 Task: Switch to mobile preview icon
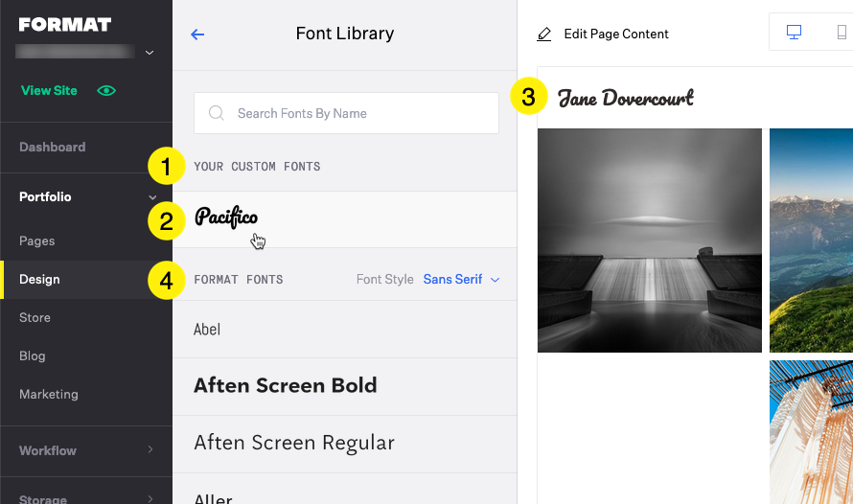coord(841,33)
